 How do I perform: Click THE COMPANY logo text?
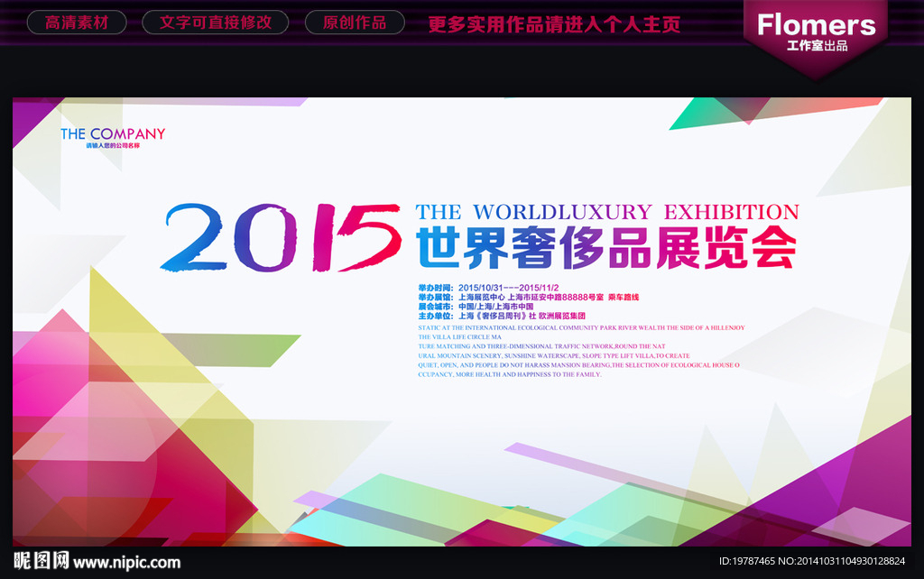pyautogui.click(x=113, y=133)
